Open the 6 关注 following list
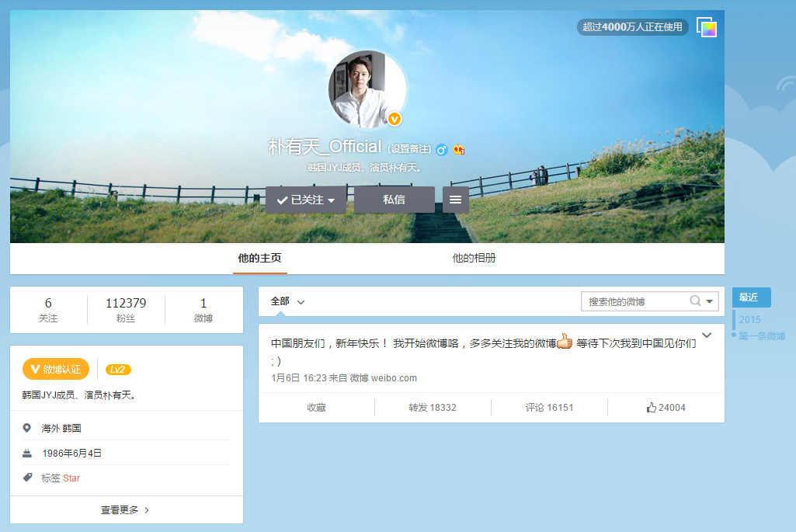This screenshot has width=796, height=532. 48,310
